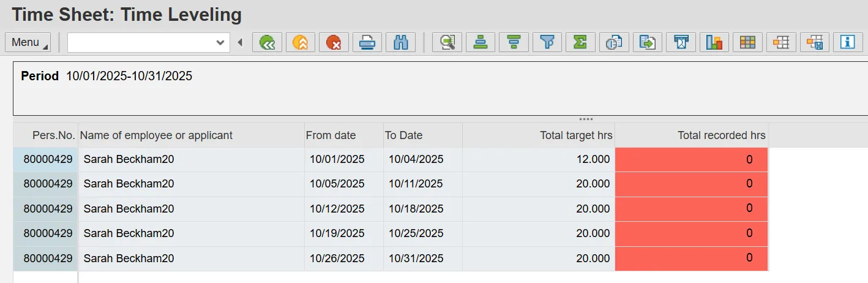Click the Pers.No. column header
This screenshot has height=283, width=868.
tap(53, 135)
